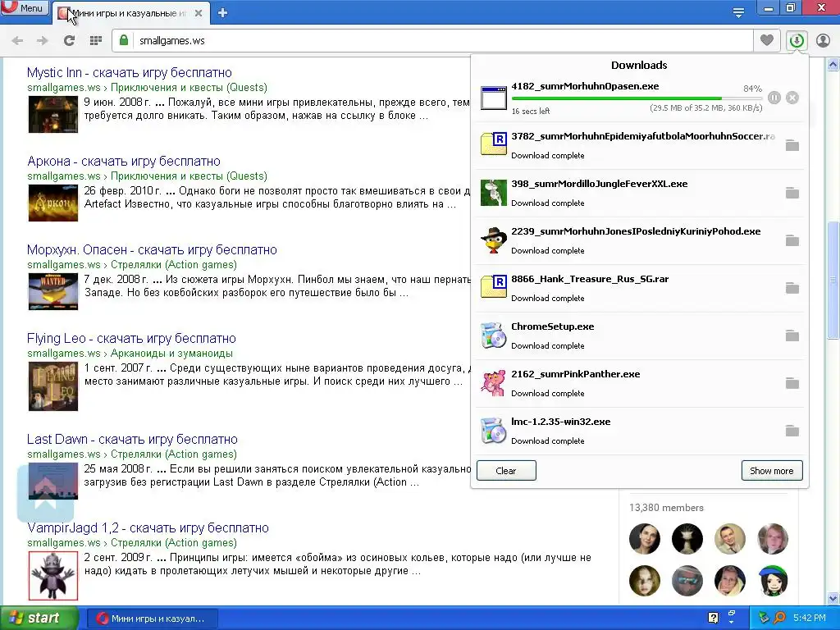Open the Last Dawn result link
The image size is (840, 630).
click(132, 440)
